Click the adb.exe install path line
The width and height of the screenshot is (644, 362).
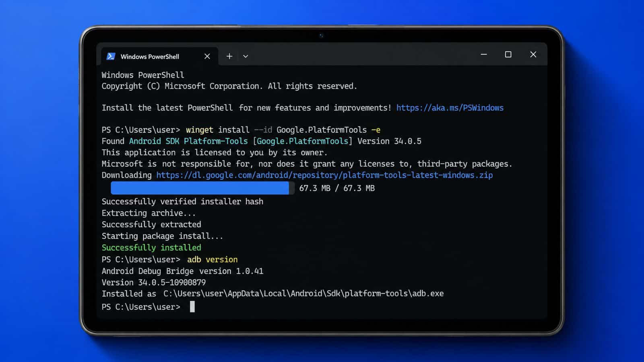(x=272, y=294)
